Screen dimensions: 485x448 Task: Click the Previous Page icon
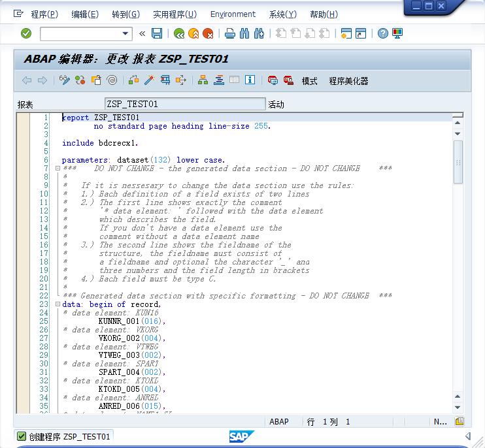point(295,33)
